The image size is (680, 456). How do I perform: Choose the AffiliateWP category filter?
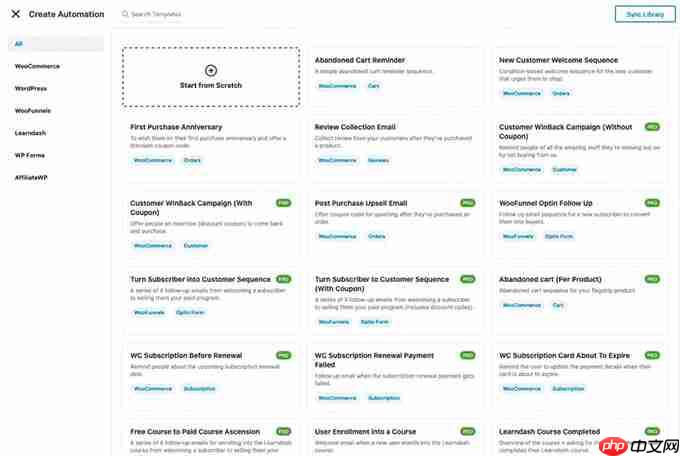coord(32,176)
